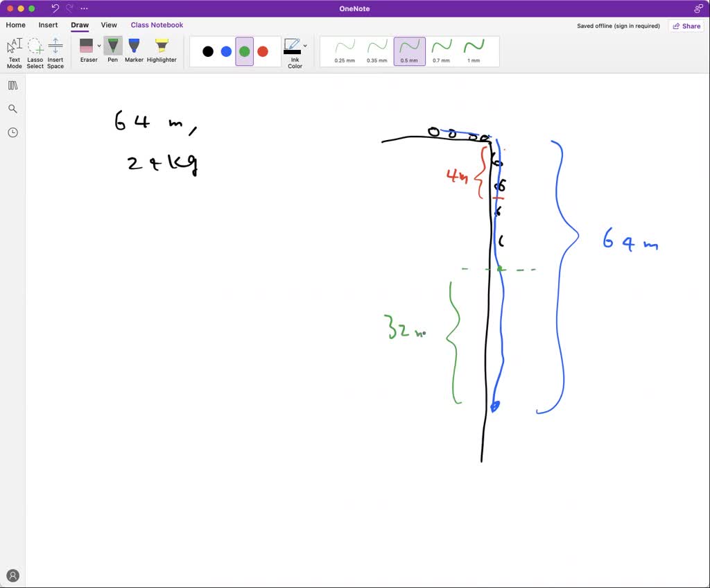Open the more options ellipsis menu
710x588 pixels.
(x=84, y=8)
